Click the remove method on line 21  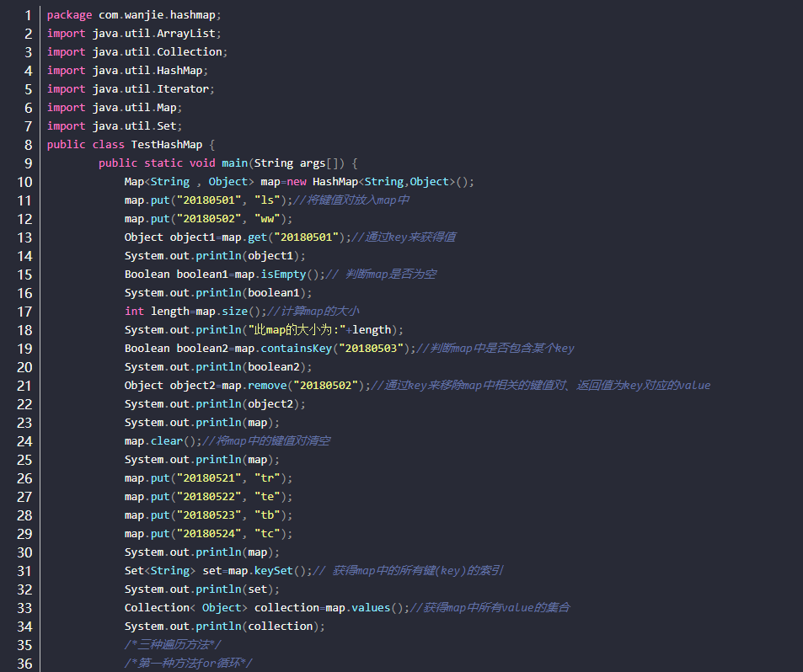click(x=267, y=386)
